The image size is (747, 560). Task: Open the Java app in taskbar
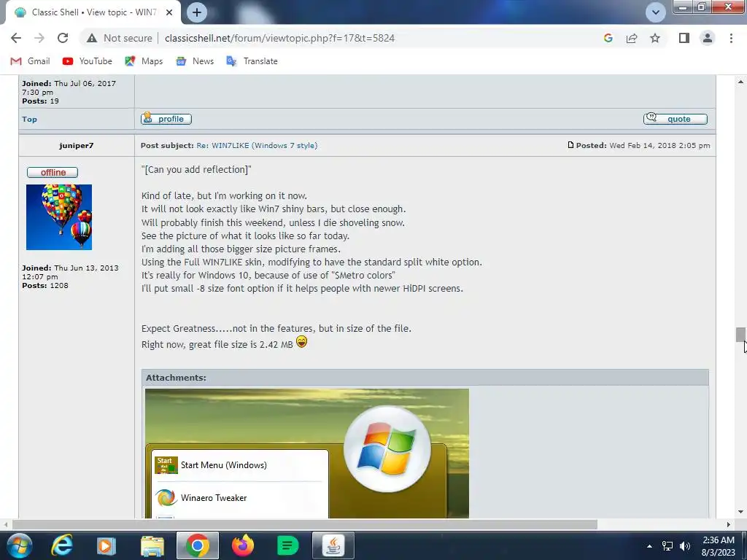click(333, 545)
